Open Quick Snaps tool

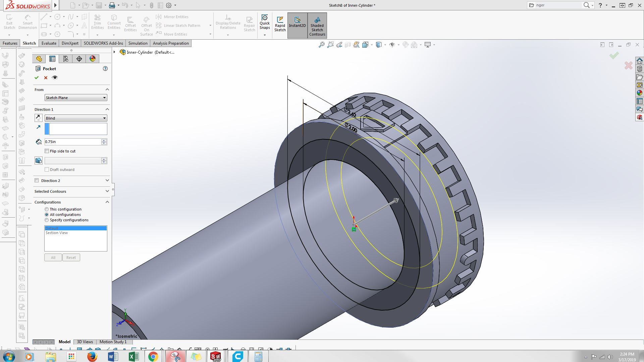click(x=264, y=22)
